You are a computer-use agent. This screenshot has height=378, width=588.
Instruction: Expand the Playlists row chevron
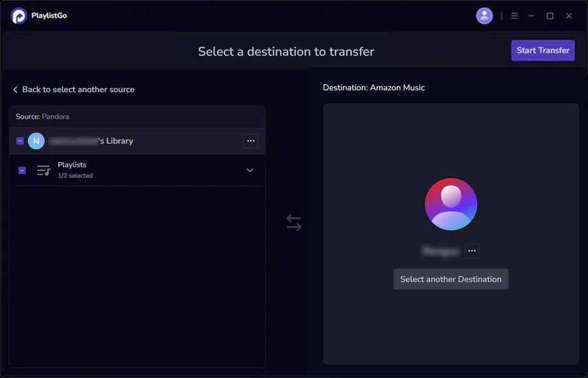point(250,170)
